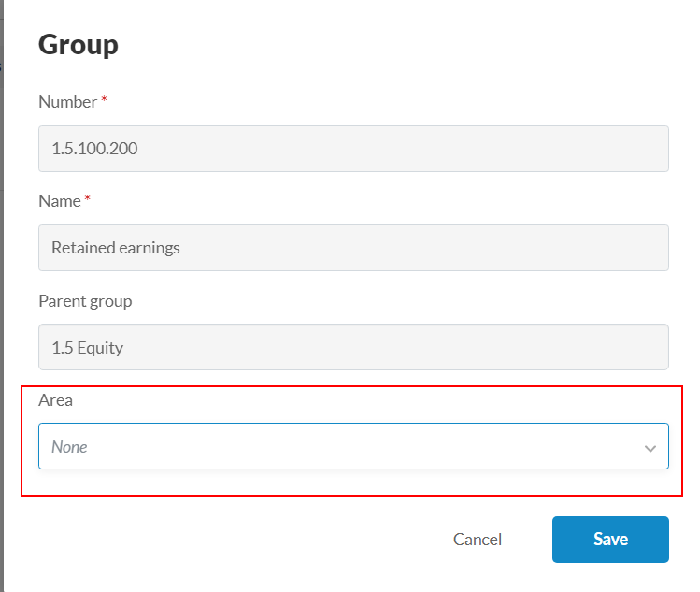
Task: Click into the Name input field
Action: point(353,248)
